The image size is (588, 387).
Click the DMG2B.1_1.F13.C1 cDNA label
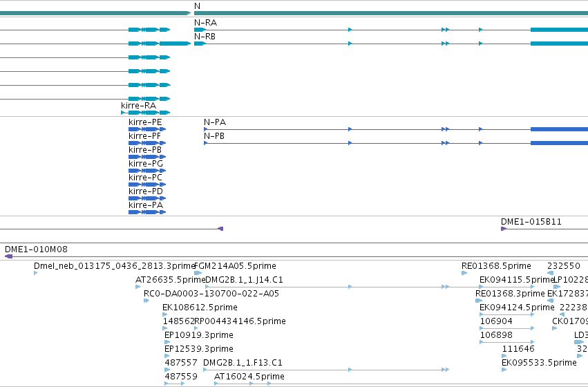(243, 363)
